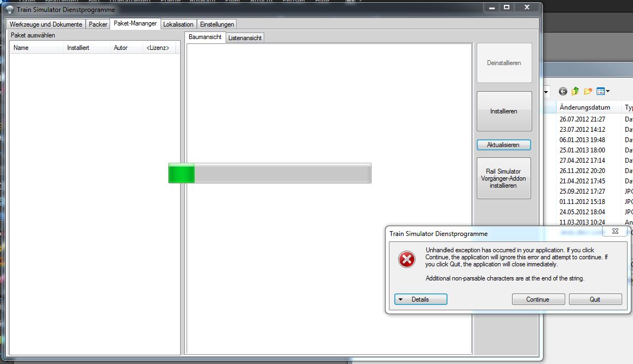Sort packages by Autor column

click(x=126, y=48)
